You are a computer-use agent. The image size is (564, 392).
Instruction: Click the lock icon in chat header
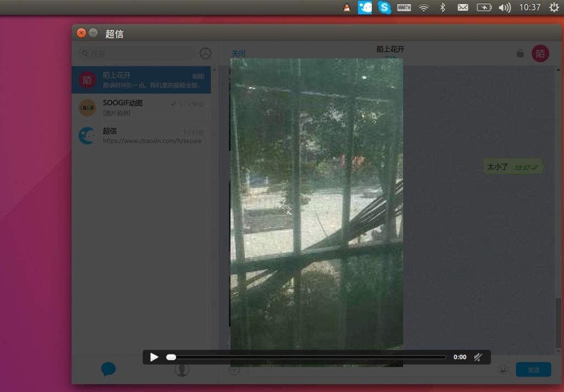click(x=520, y=53)
